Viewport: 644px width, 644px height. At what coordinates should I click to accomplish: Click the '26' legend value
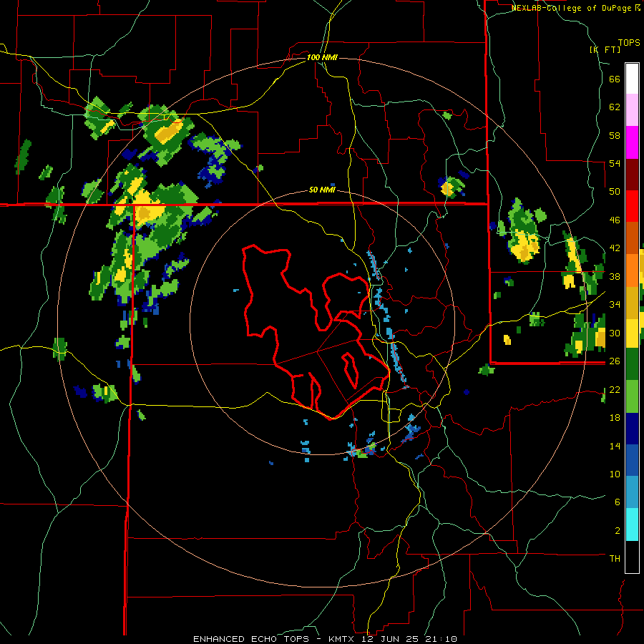[x=615, y=361]
